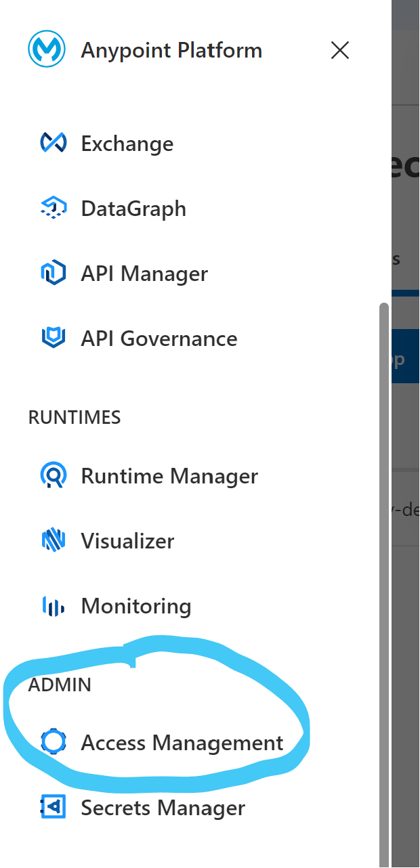This screenshot has width=420, height=868.
Task: Click the Runtime Manager icon
Action: point(53,476)
